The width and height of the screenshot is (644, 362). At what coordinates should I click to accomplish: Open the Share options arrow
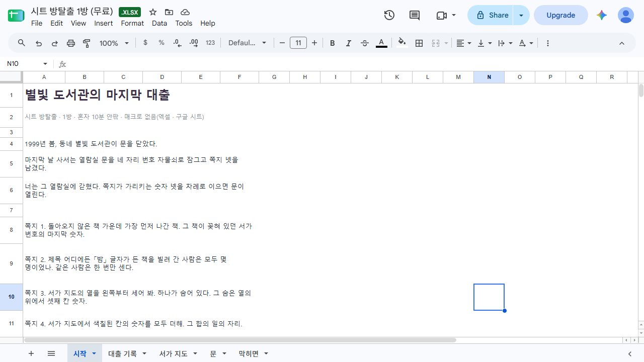(521, 15)
